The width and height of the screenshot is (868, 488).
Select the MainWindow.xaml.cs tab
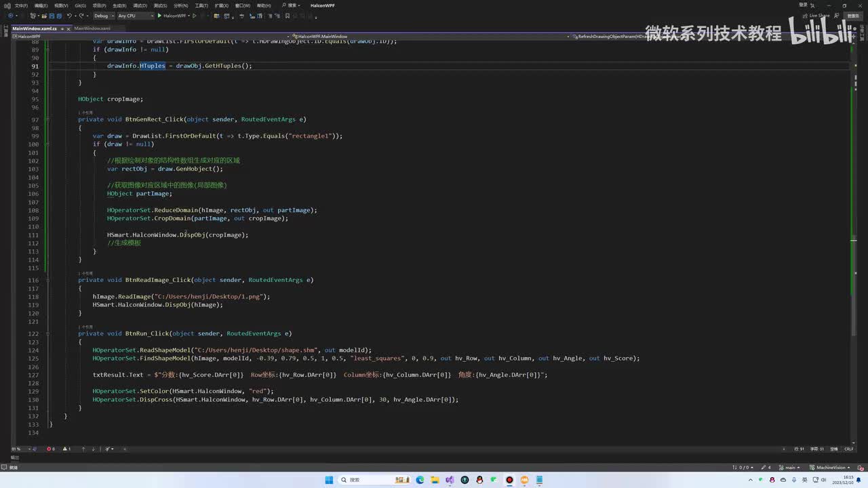[x=34, y=28]
